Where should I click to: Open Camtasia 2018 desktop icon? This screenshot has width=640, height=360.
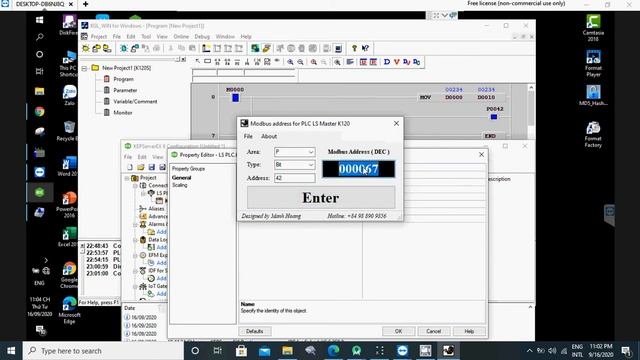593,28
